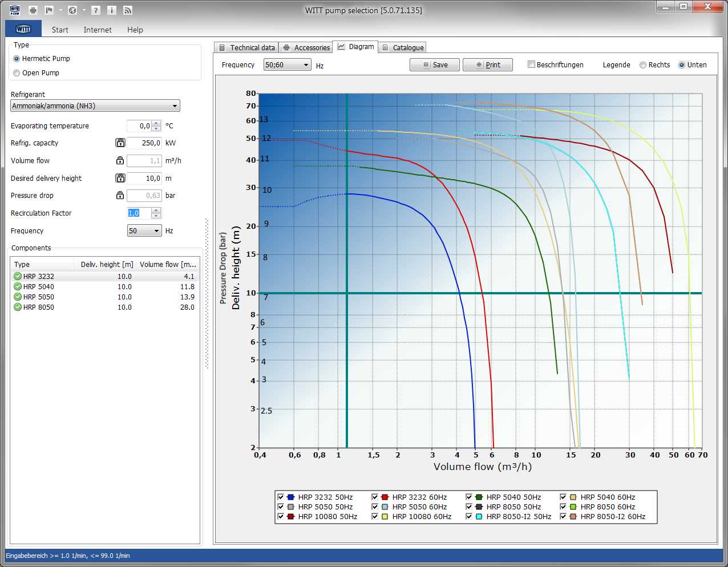This screenshot has width=728, height=567.
Task: Toggle the lock icon beside Pressure drop
Action: coord(120,196)
